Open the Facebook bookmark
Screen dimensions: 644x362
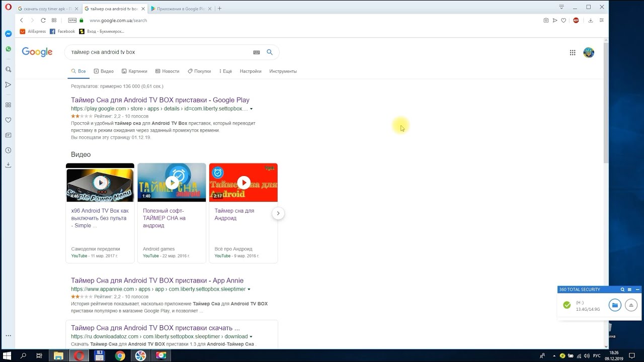click(x=62, y=31)
